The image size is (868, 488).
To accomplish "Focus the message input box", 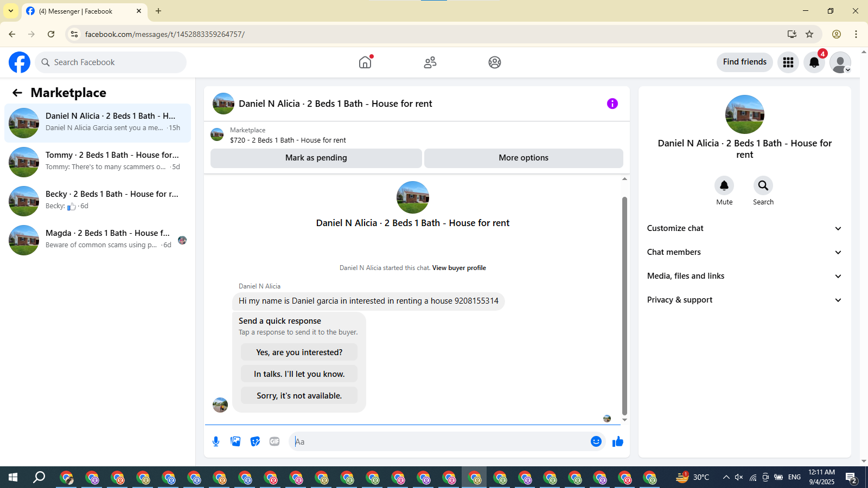I will point(439,441).
